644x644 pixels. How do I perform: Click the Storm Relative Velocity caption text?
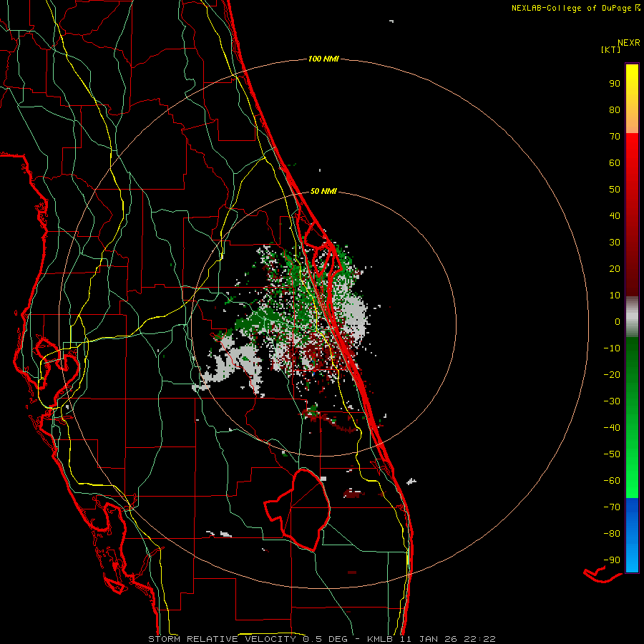pos(321,639)
